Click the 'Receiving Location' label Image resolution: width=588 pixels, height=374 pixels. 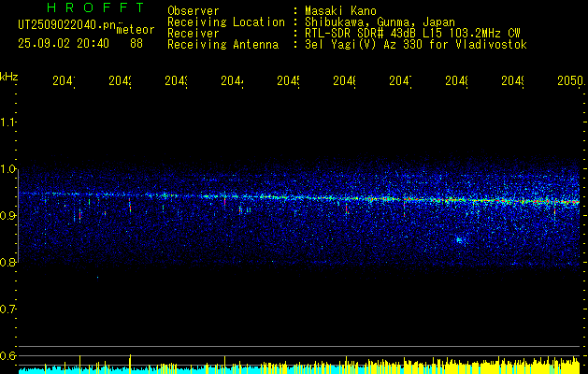click(x=226, y=22)
